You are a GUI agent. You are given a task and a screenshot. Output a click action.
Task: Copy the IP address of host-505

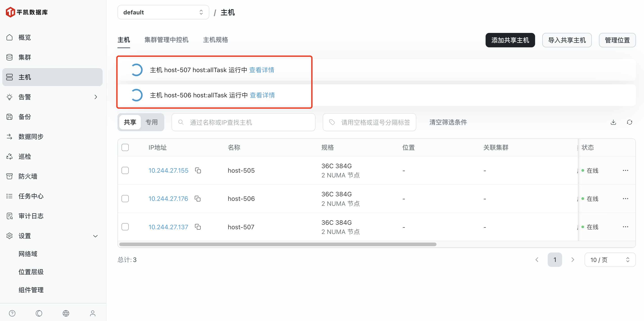[x=198, y=170]
